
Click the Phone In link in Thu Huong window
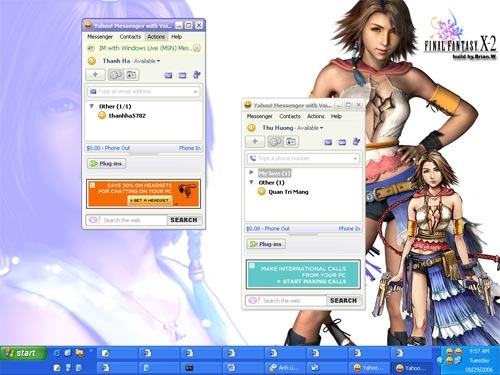(349, 229)
